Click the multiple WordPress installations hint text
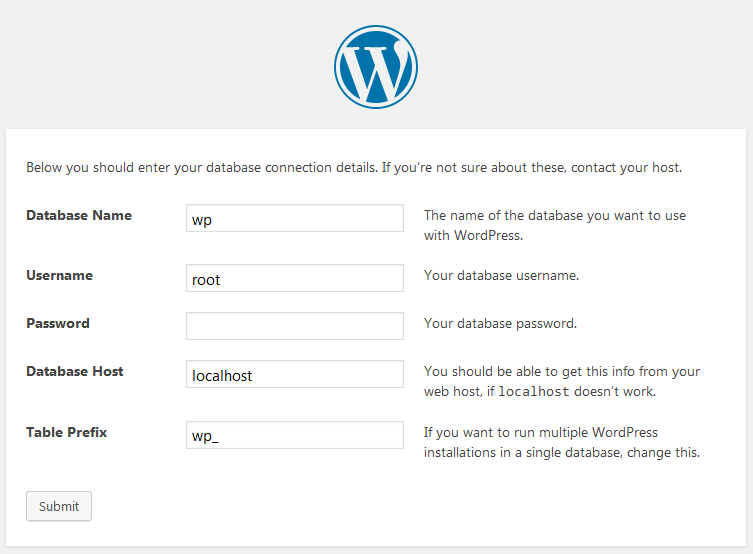753x554 pixels. pos(561,442)
